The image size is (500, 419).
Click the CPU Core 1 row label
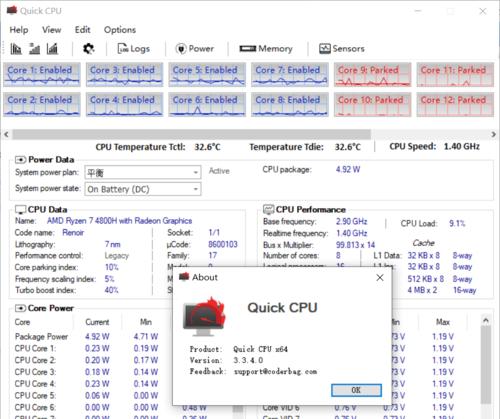coord(35,348)
